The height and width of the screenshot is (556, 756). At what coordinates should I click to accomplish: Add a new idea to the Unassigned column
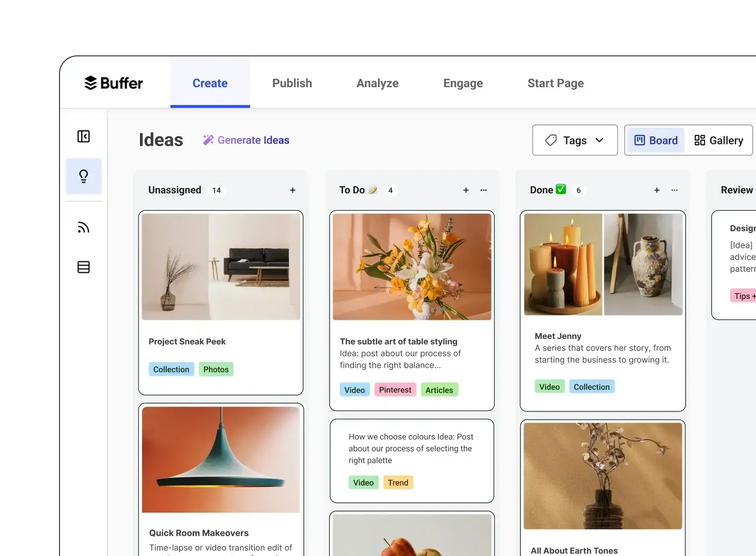click(x=292, y=190)
